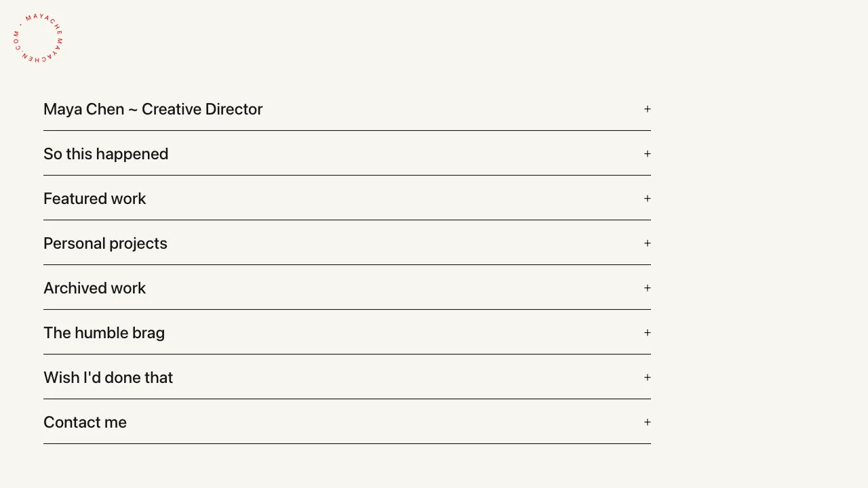This screenshot has height=488, width=868.
Task: Click the Contact me heading text
Action: point(85,422)
